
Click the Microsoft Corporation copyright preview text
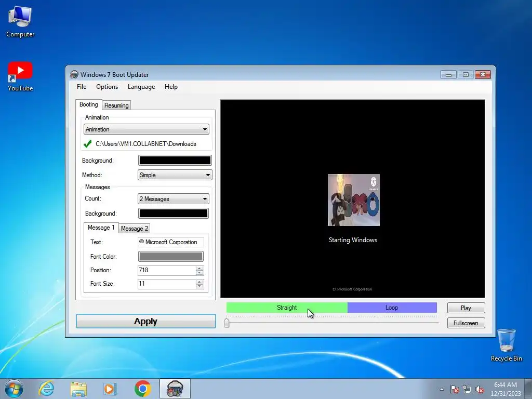coord(352,289)
